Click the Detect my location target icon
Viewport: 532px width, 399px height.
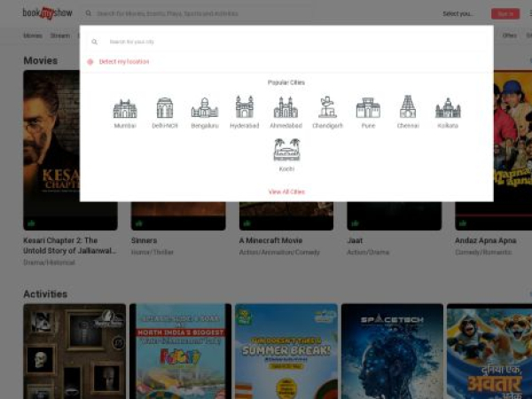click(90, 62)
